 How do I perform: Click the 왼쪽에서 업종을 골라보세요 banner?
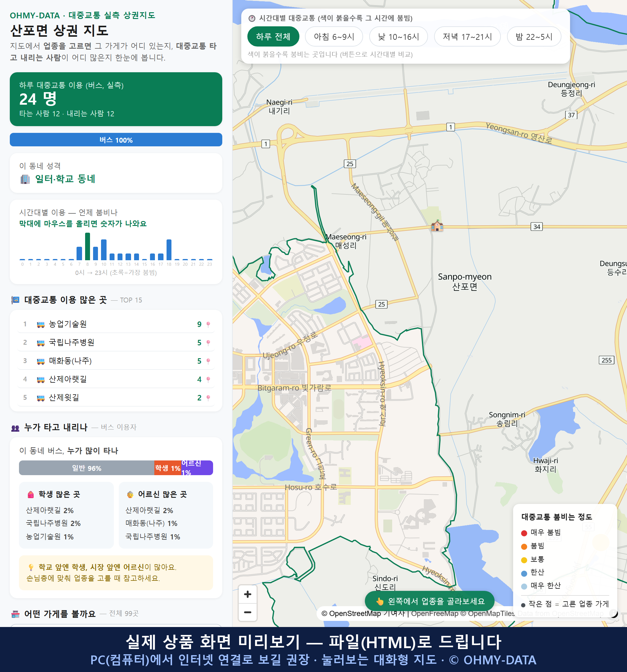[x=429, y=601]
